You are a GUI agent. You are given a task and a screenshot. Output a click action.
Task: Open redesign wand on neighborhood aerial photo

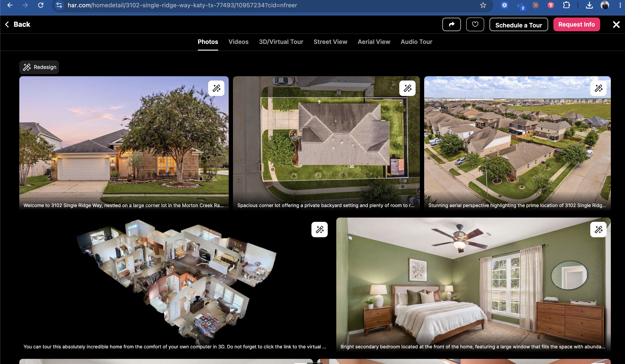click(x=598, y=88)
